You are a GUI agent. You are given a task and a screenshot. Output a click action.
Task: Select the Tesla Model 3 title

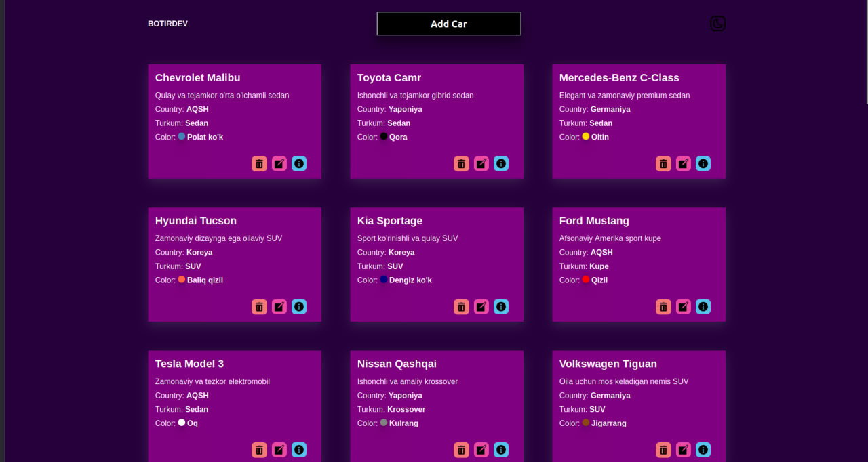pyautogui.click(x=189, y=364)
